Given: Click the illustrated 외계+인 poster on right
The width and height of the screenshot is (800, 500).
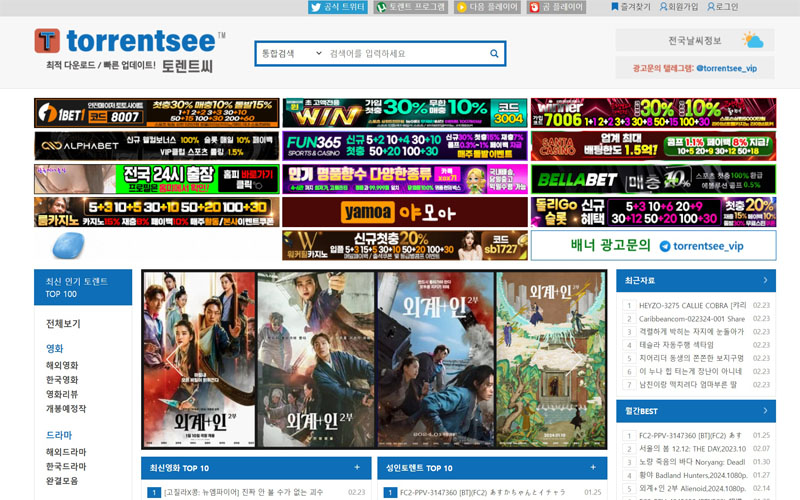Looking at the screenshot, I should [x=551, y=360].
